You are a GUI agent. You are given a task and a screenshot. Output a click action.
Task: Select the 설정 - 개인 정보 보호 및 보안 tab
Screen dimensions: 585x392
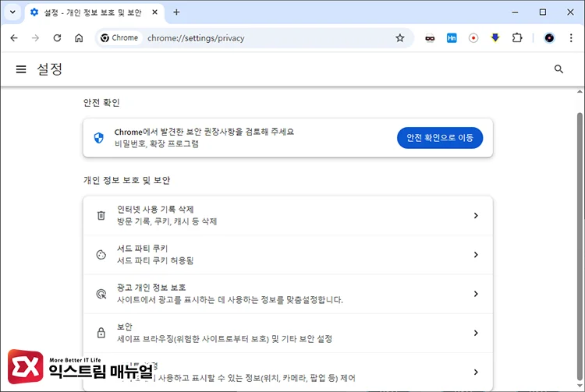(x=94, y=12)
